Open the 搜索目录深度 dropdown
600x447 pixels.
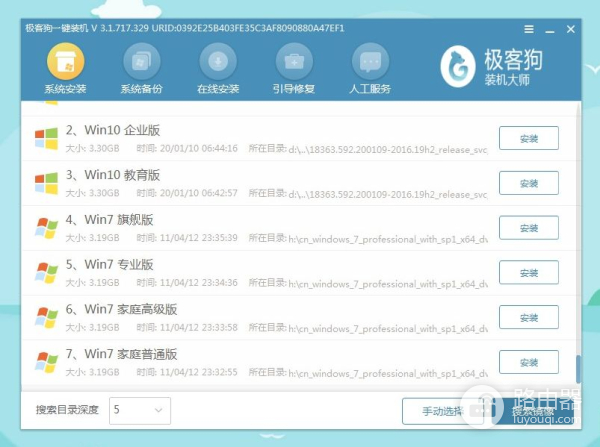(140, 411)
